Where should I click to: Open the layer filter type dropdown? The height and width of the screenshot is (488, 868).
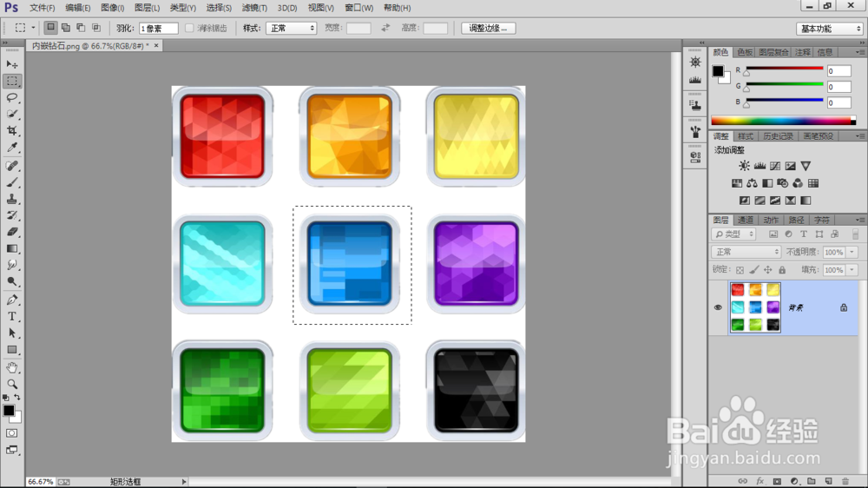(733, 234)
